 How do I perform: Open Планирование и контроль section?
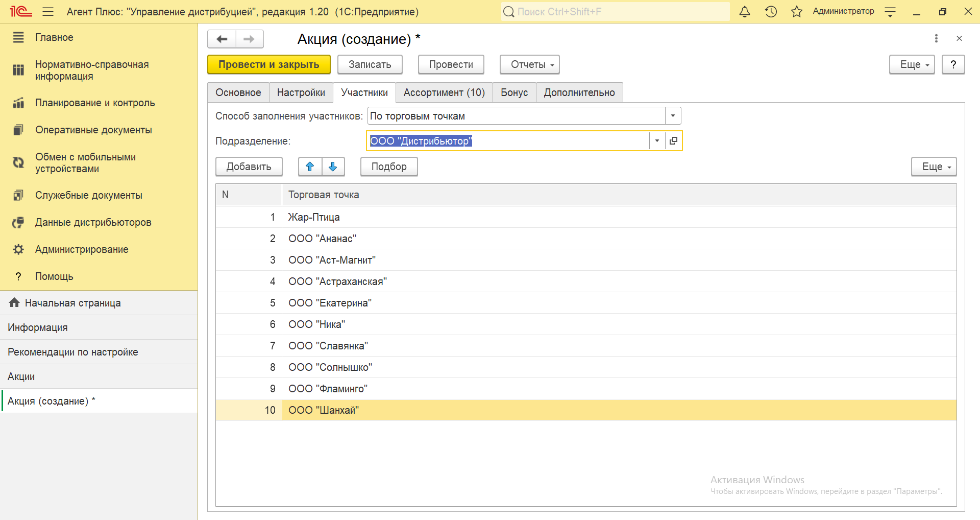pos(99,103)
